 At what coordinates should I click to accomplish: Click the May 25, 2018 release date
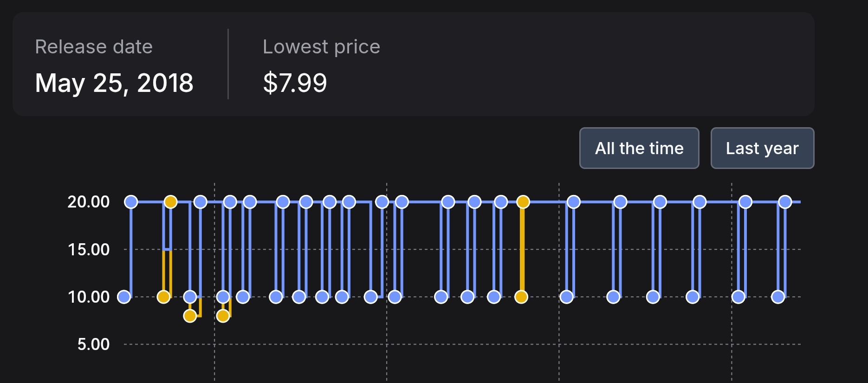114,83
